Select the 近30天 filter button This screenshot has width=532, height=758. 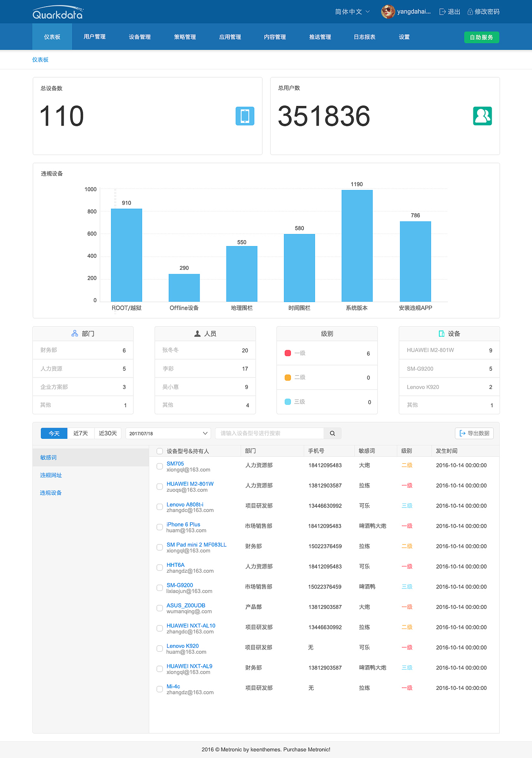108,433
